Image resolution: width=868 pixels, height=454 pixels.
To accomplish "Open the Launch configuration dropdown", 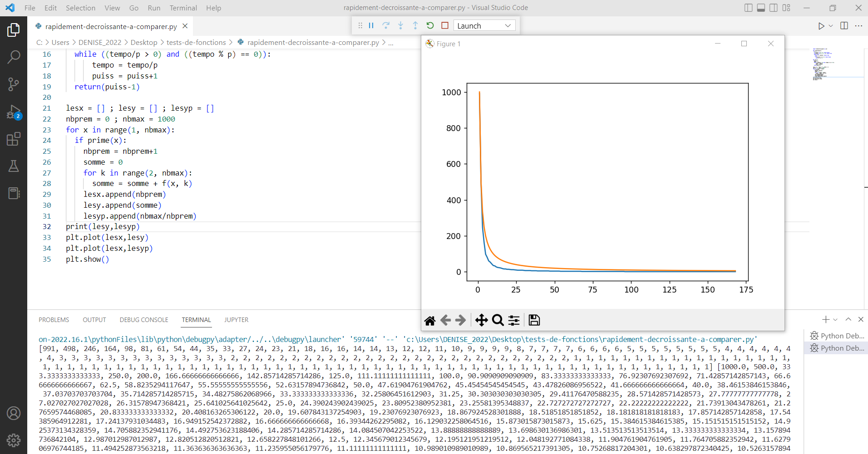I will [484, 26].
